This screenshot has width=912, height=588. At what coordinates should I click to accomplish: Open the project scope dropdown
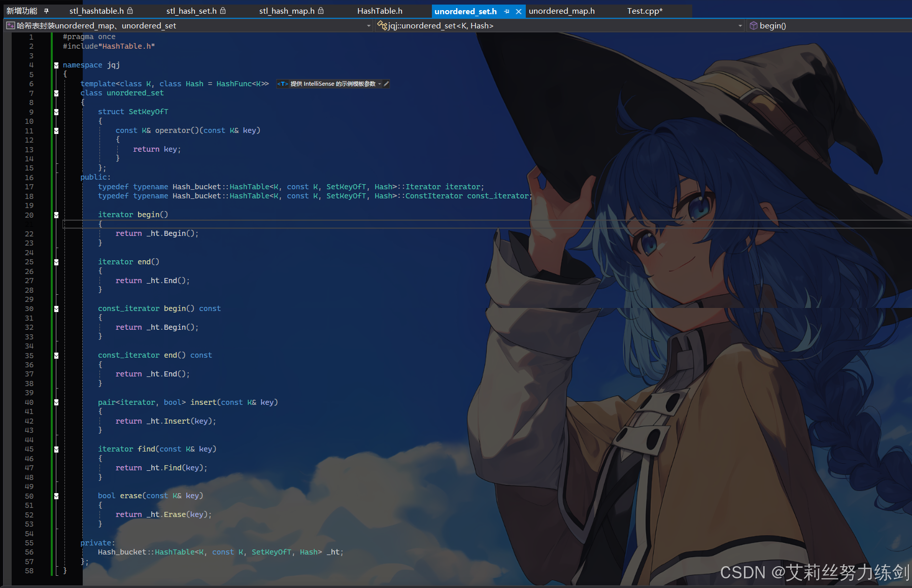click(x=369, y=25)
